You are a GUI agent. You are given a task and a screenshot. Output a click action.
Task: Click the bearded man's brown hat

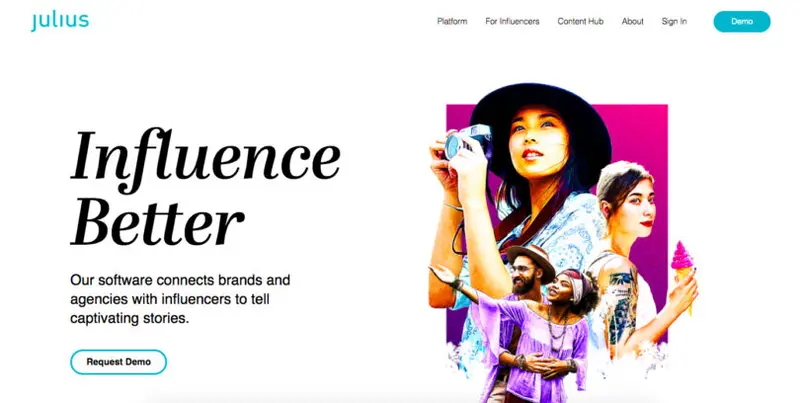click(531, 259)
